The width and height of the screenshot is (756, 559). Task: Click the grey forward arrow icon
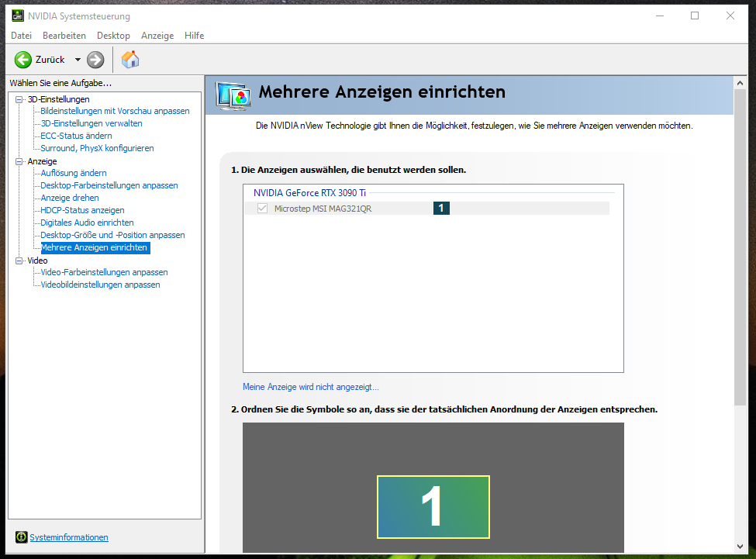(x=95, y=60)
